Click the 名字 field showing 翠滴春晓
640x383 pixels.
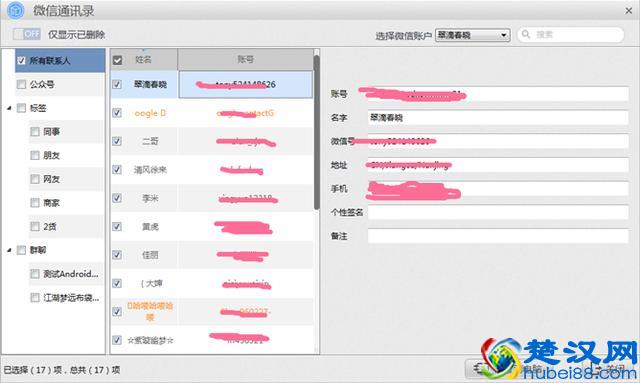click(x=498, y=118)
